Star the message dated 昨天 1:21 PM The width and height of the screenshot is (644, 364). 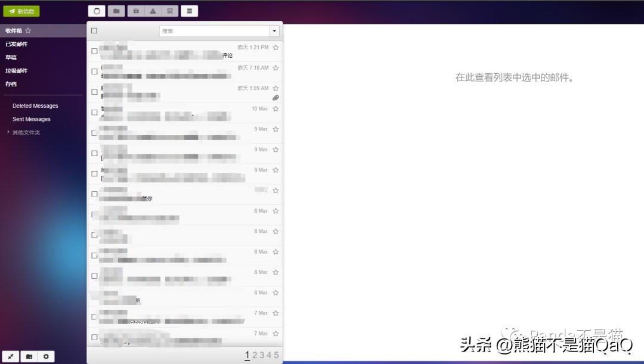coord(275,47)
